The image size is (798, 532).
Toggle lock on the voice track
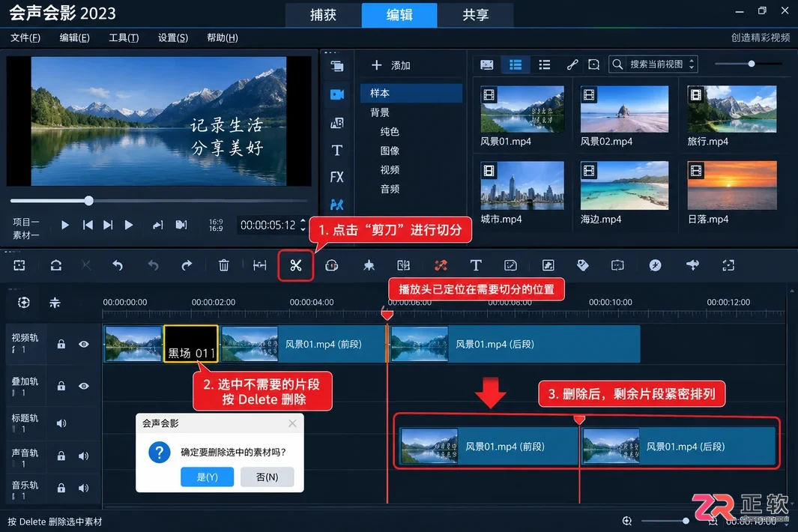click(x=61, y=456)
